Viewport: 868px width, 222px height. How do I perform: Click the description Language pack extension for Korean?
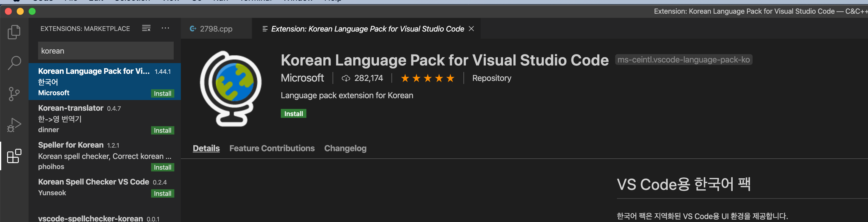coord(347,95)
